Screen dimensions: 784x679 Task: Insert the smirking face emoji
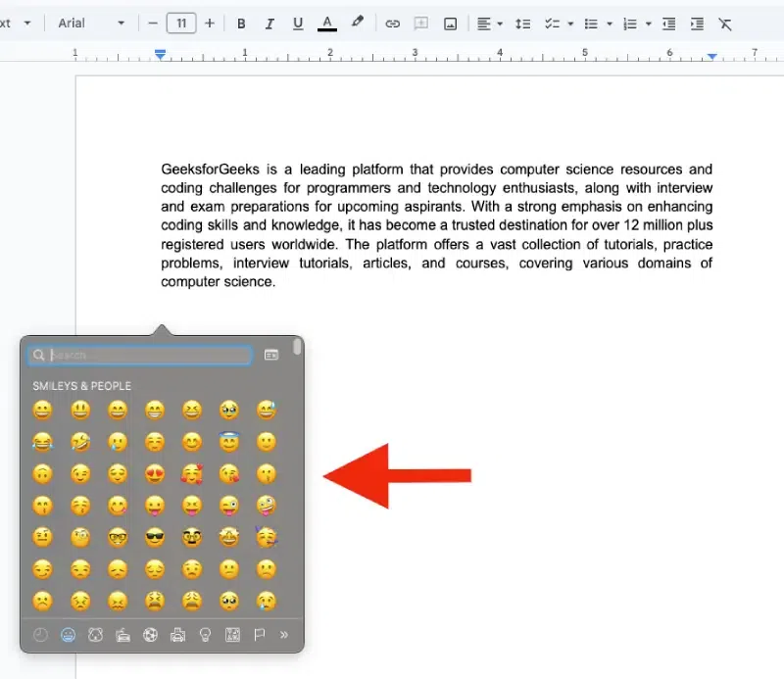[x=42, y=569]
